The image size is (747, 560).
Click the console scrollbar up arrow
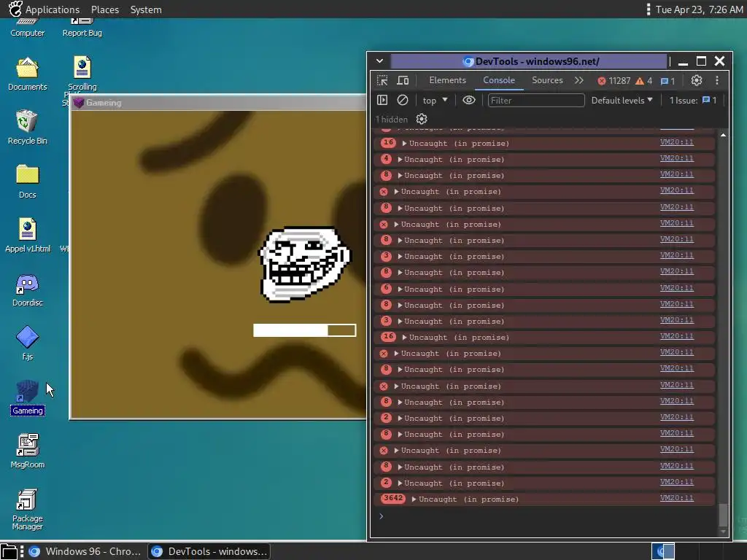coord(723,135)
